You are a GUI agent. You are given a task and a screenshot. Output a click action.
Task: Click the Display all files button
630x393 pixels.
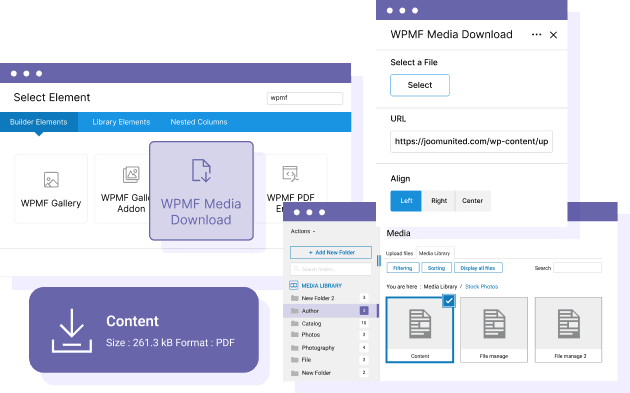pyautogui.click(x=478, y=268)
